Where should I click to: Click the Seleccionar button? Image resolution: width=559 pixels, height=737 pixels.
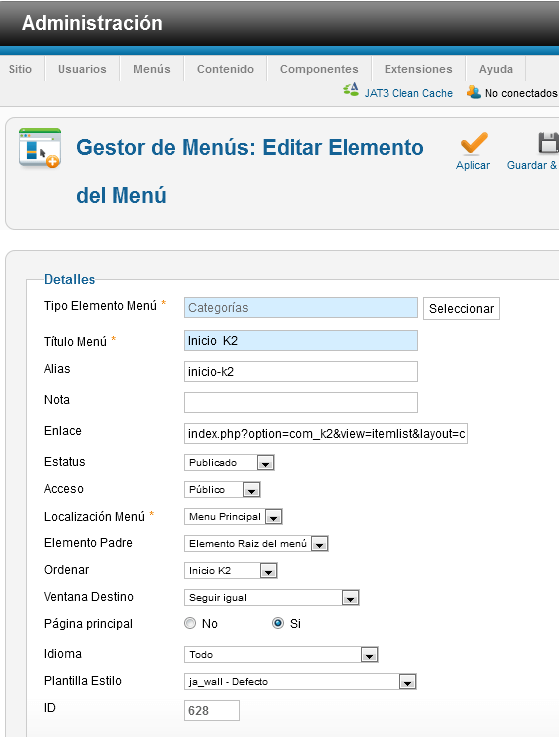pos(461,308)
